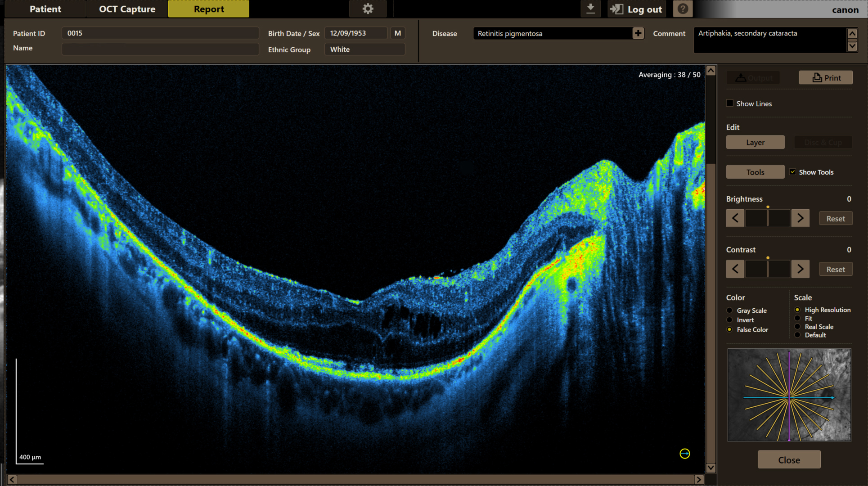Increase contrast with right arrow
This screenshot has height=486, width=868.
click(x=800, y=269)
